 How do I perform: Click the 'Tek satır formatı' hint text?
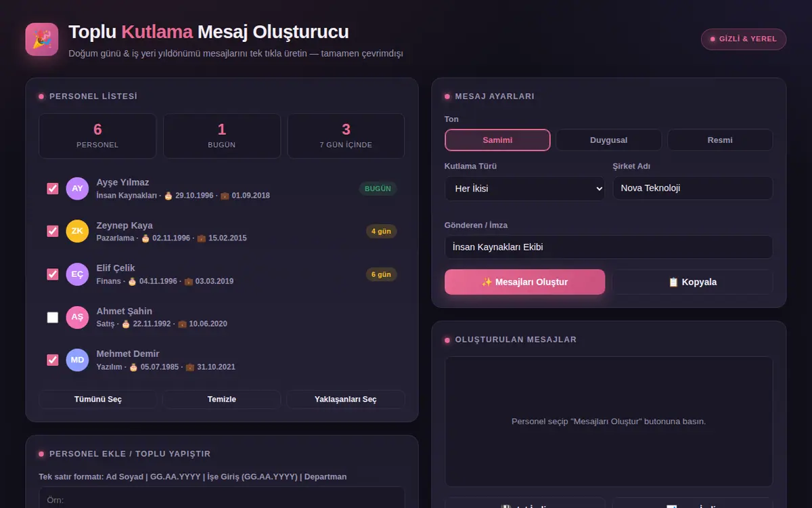click(193, 477)
